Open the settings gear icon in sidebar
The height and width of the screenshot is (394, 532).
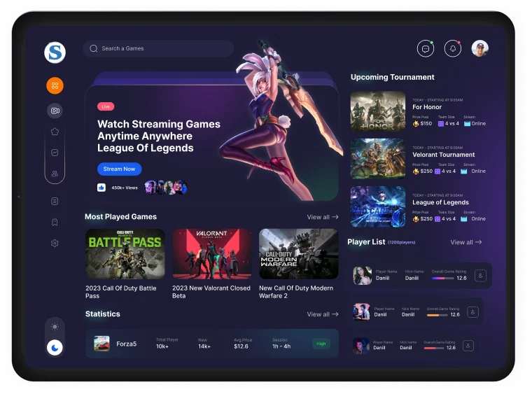click(x=55, y=243)
